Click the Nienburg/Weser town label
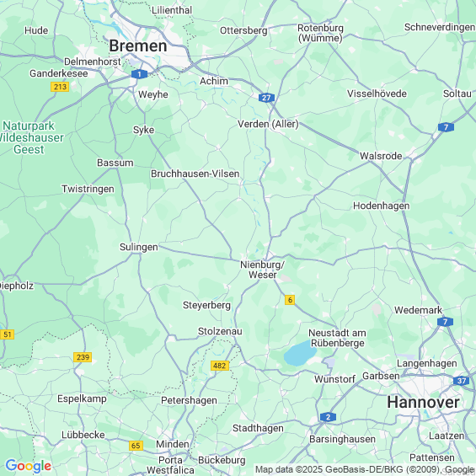 tap(263, 270)
